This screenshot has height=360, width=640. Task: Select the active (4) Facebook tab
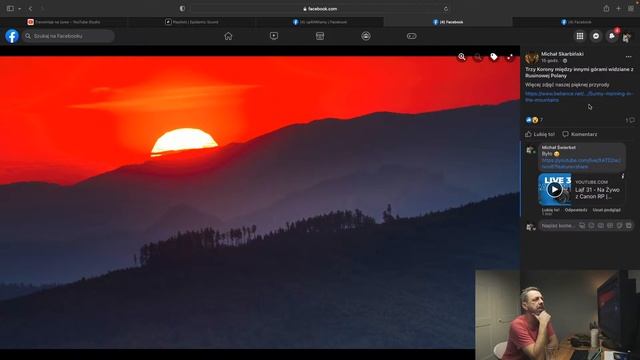coord(448,22)
